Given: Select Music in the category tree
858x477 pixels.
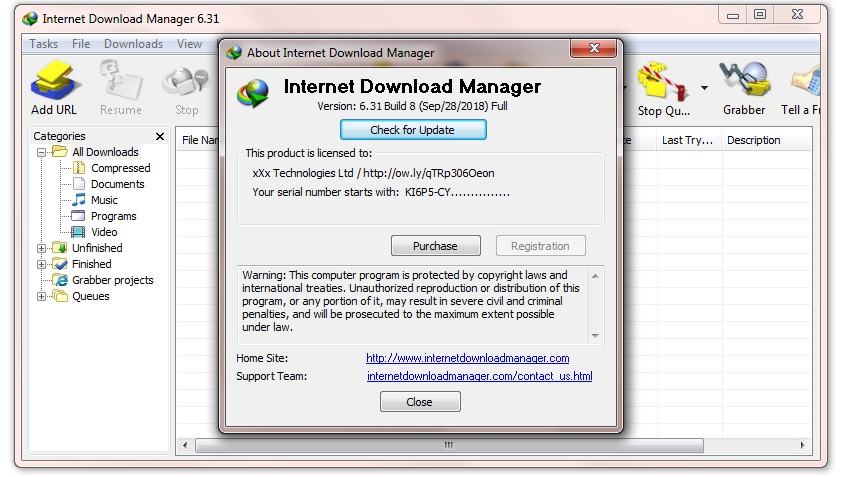Looking at the screenshot, I should point(104,200).
